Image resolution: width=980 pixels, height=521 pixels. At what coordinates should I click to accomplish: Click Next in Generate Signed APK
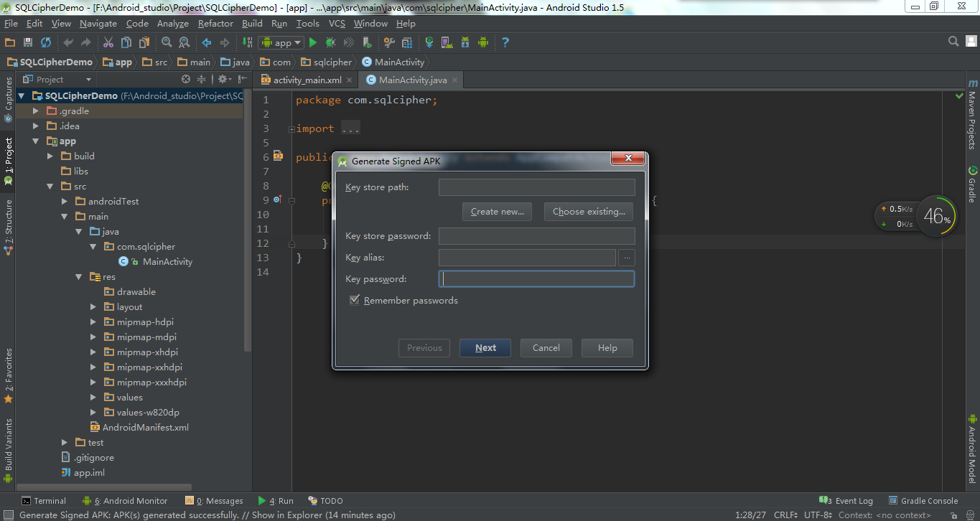coord(485,348)
